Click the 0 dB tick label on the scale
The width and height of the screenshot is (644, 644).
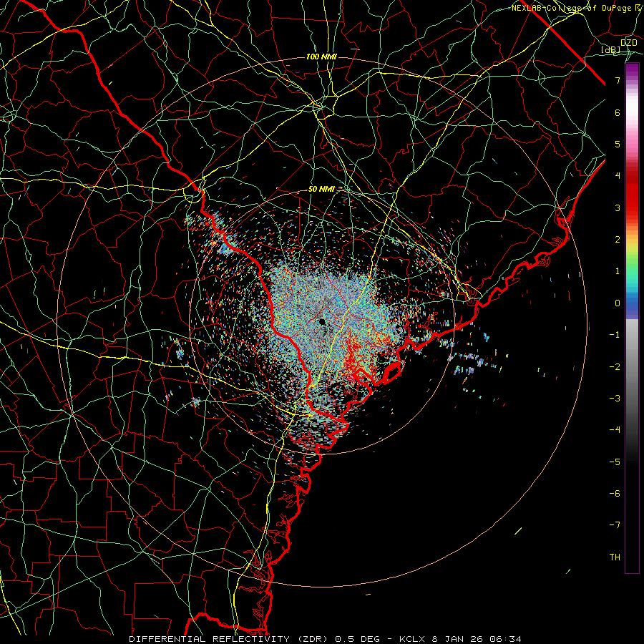click(x=618, y=303)
